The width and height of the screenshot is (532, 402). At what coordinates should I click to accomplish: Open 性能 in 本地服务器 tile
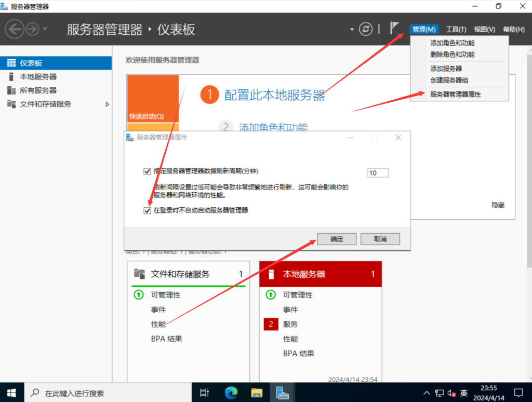coord(290,339)
